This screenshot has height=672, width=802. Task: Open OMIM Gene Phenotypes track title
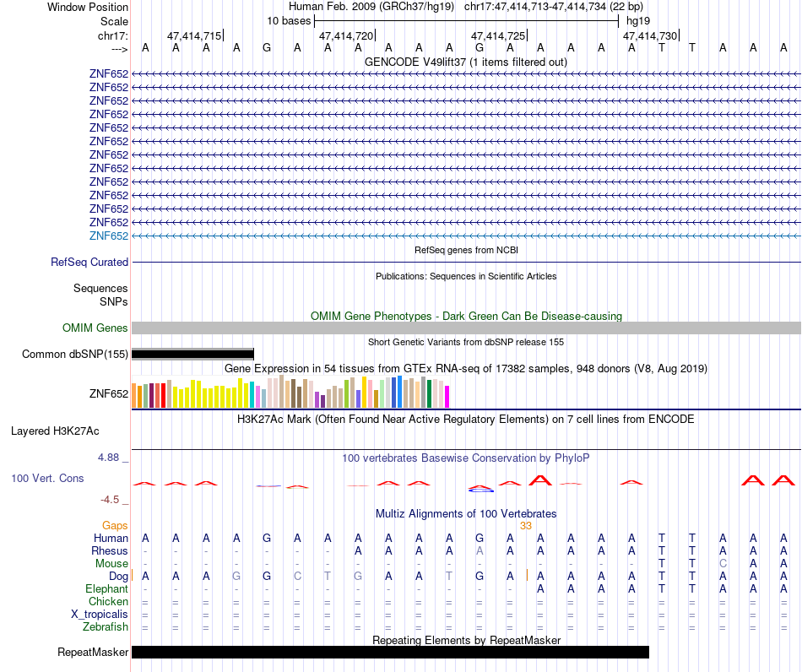point(466,316)
